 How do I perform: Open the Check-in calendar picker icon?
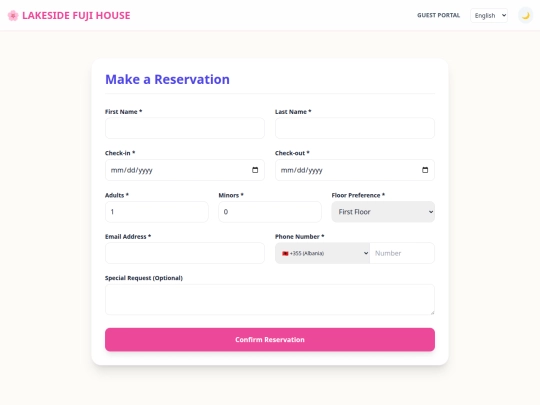255,170
